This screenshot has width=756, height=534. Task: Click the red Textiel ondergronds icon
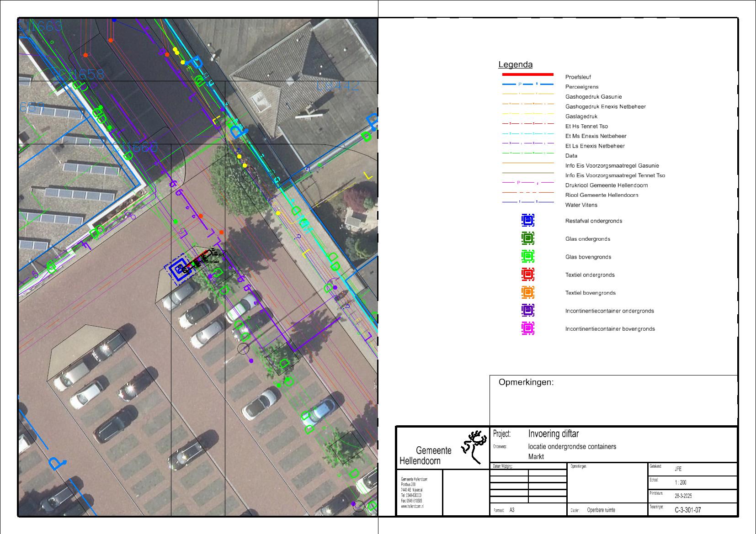527,275
